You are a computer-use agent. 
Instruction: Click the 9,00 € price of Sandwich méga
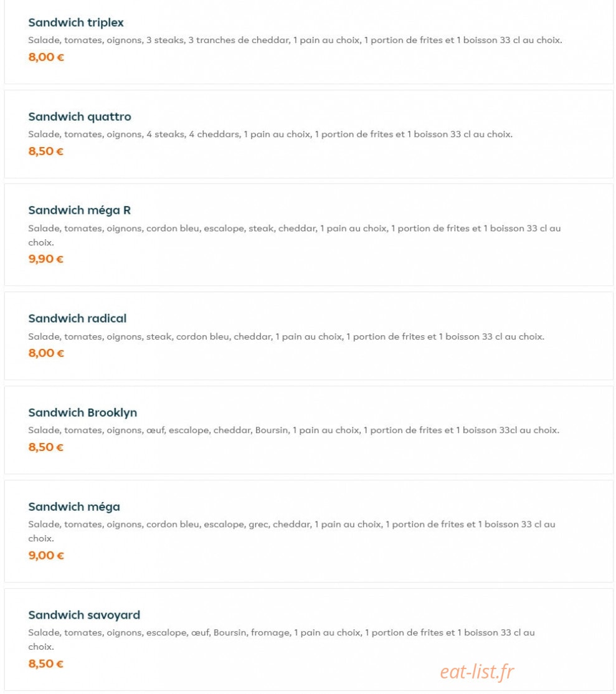[46, 556]
